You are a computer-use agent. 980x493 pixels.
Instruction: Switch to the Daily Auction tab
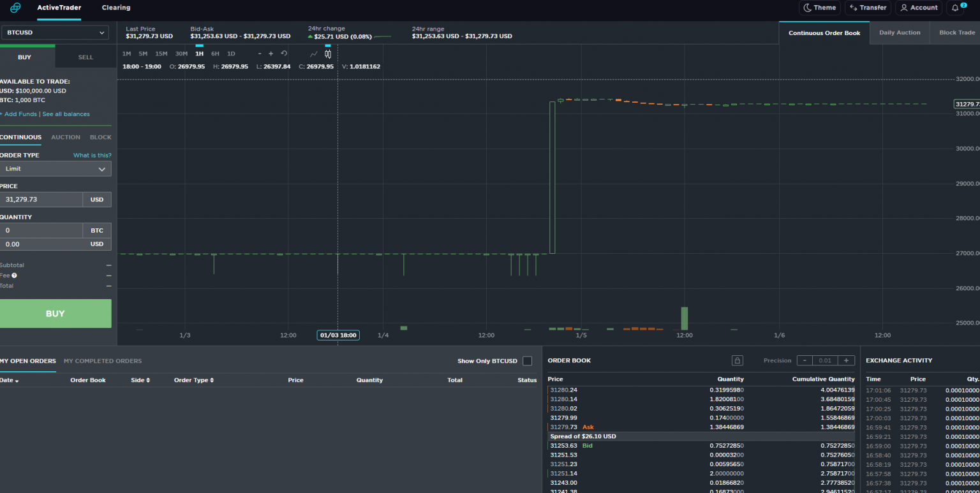(x=900, y=33)
